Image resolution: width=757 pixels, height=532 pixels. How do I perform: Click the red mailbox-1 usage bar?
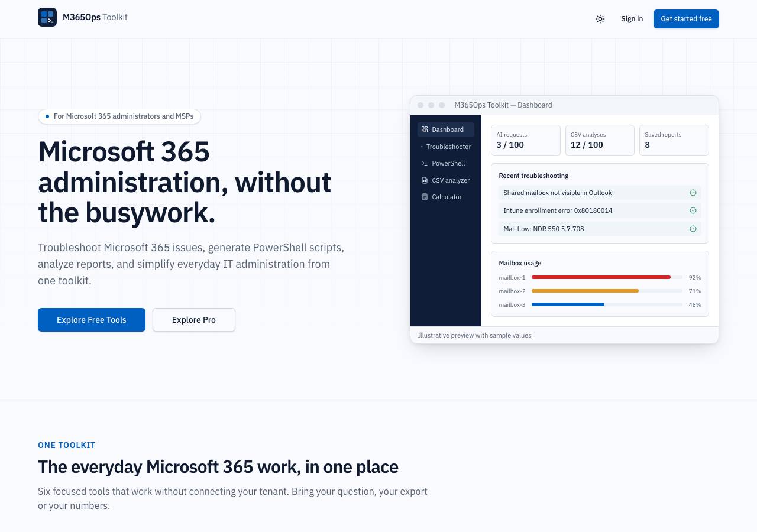(x=601, y=277)
